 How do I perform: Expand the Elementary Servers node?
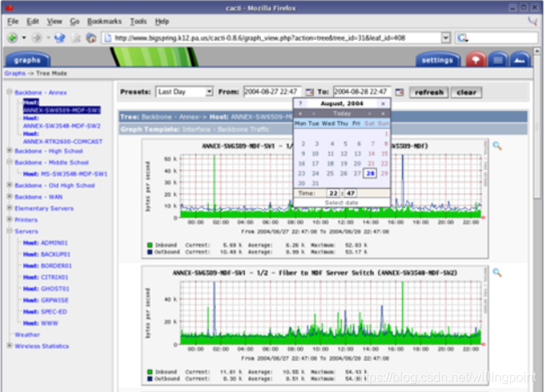10,208
